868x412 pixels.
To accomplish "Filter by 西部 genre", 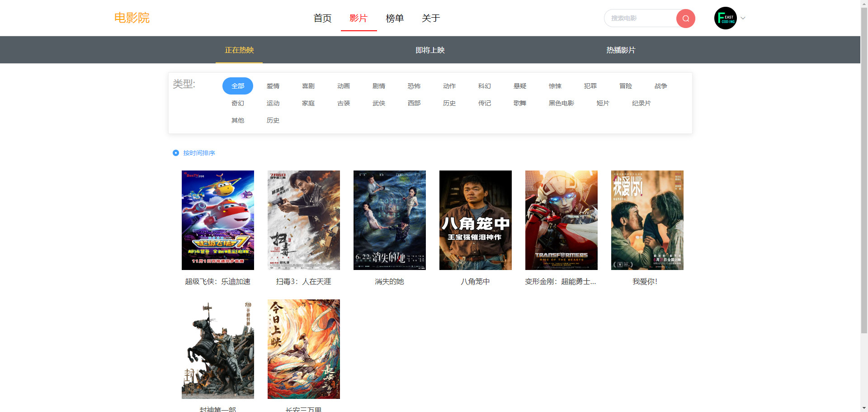I will point(414,103).
